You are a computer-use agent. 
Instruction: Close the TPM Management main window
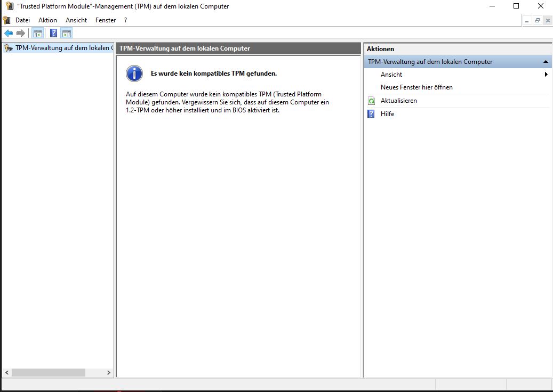tap(540, 6)
